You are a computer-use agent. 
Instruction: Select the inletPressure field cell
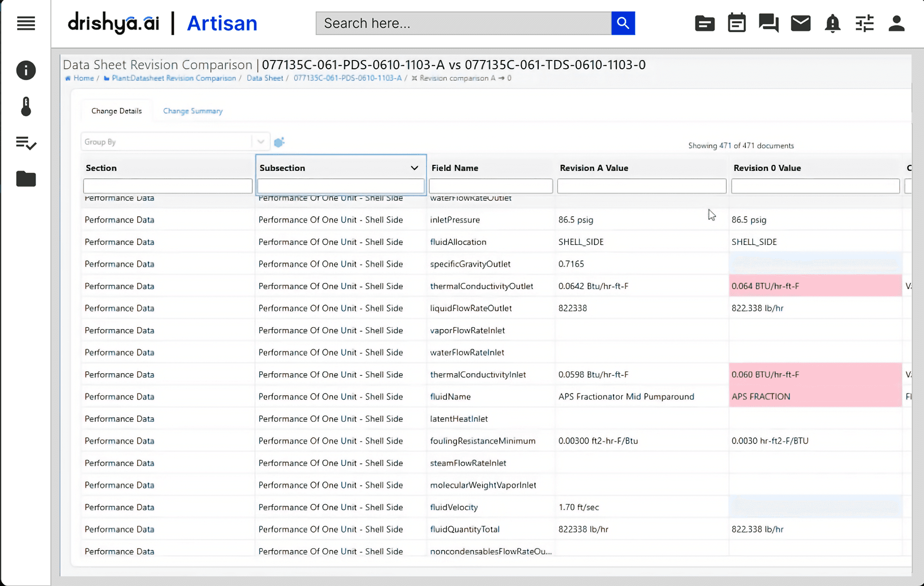[x=491, y=220]
